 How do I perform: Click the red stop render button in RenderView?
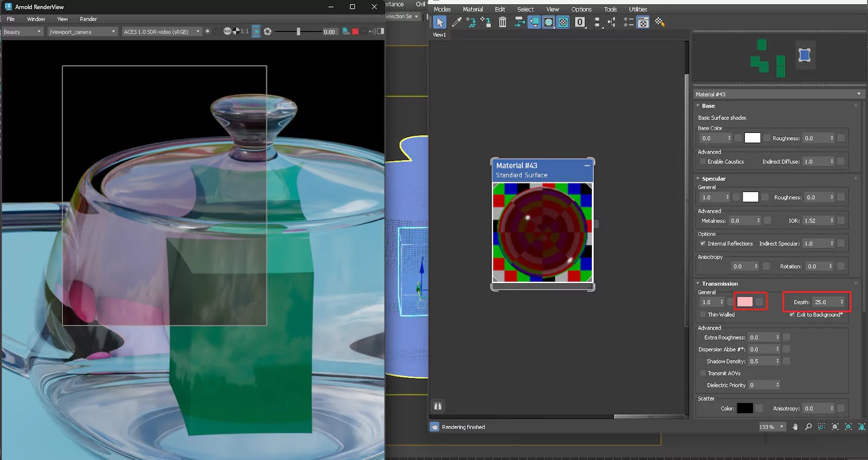(355, 31)
